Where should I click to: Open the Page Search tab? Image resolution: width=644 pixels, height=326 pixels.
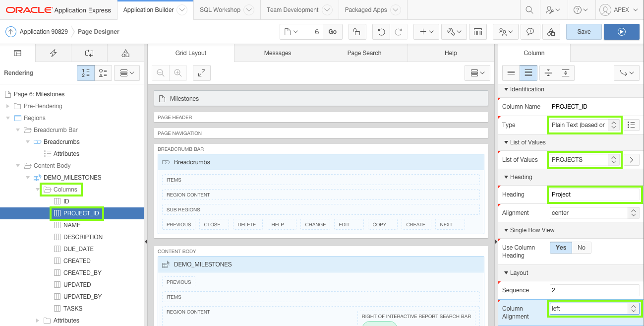click(x=364, y=53)
